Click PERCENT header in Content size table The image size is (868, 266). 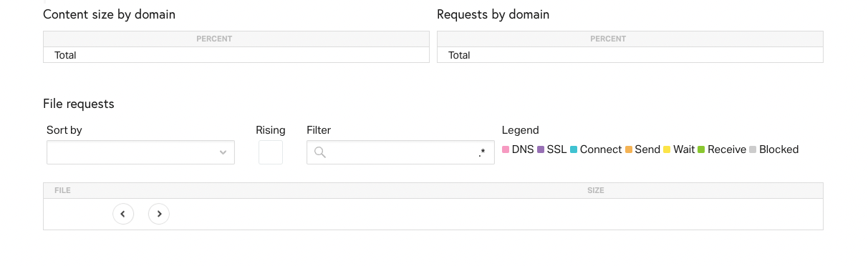[214, 39]
